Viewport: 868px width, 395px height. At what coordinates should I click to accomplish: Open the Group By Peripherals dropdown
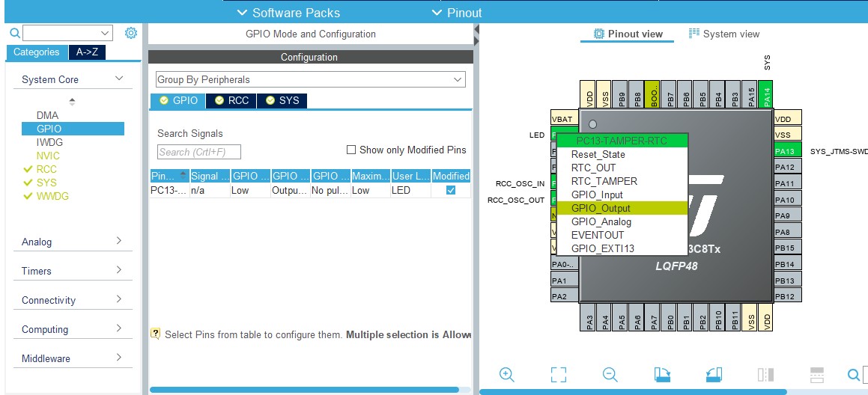(x=310, y=79)
